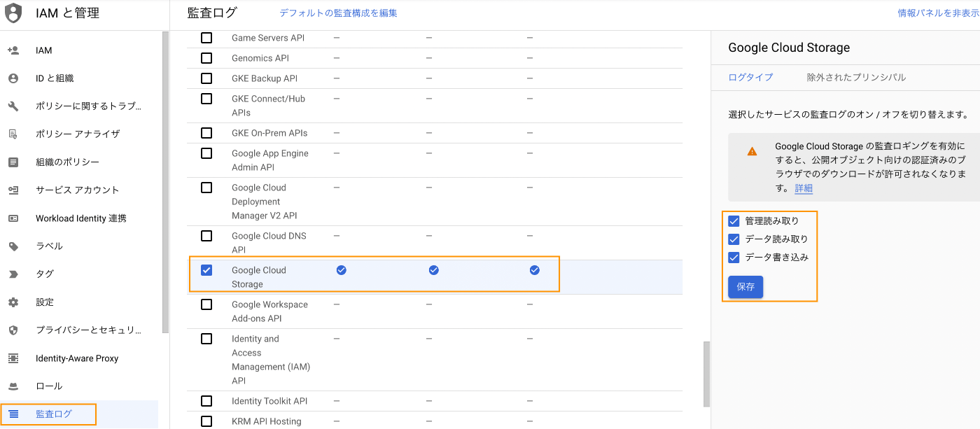Screen dimensions: 980x429
Task: Click the 設定 gear icon
Action: click(13, 302)
